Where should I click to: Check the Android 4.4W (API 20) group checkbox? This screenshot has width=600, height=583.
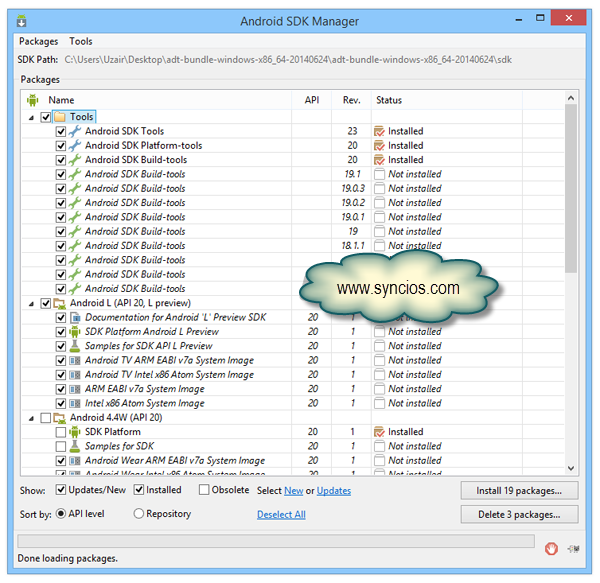pyautogui.click(x=46, y=418)
